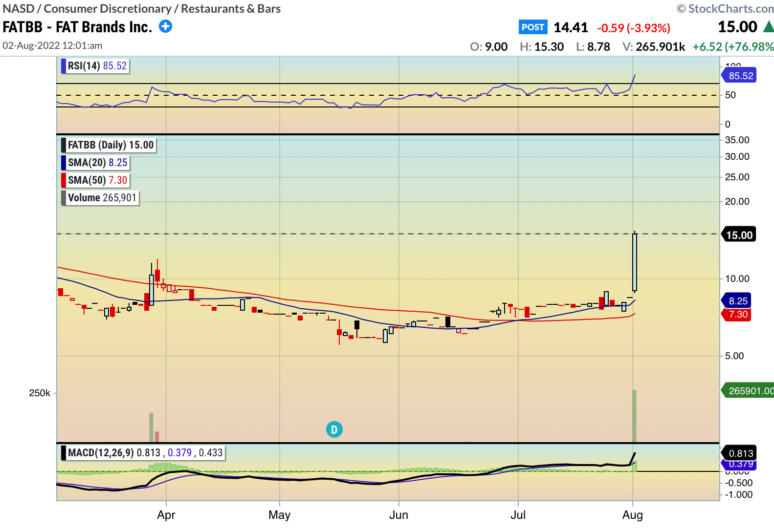
Task: Click the green up-triangle next to 15.00 price
Action: coord(768,26)
